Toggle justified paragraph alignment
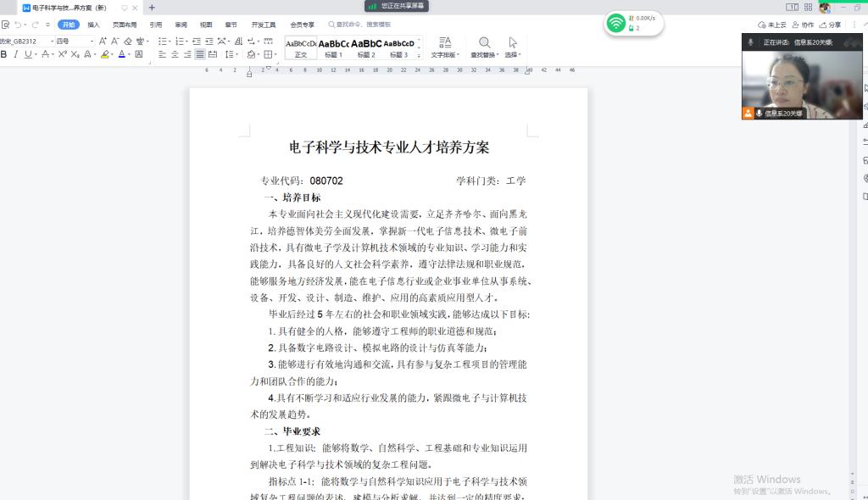This screenshot has height=500, width=868. (x=200, y=54)
